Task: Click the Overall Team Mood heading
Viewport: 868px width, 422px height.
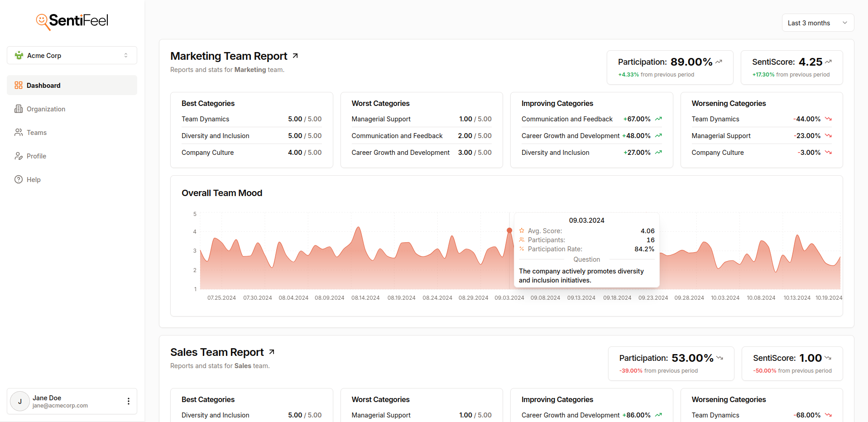Action: click(x=222, y=193)
